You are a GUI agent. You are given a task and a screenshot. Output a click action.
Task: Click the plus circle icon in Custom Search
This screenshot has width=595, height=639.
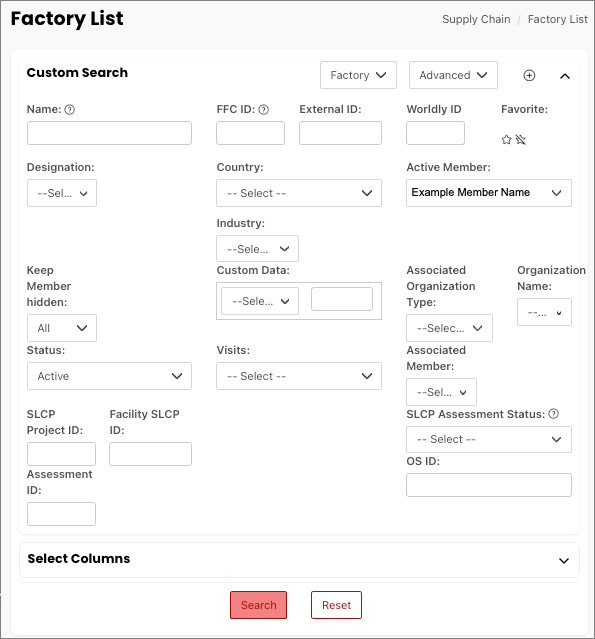[x=529, y=75]
